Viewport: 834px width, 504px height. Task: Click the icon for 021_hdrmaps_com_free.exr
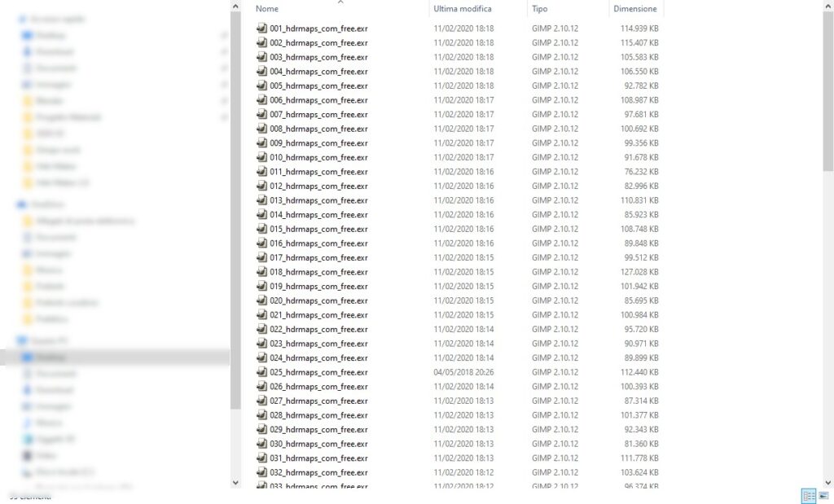point(261,315)
